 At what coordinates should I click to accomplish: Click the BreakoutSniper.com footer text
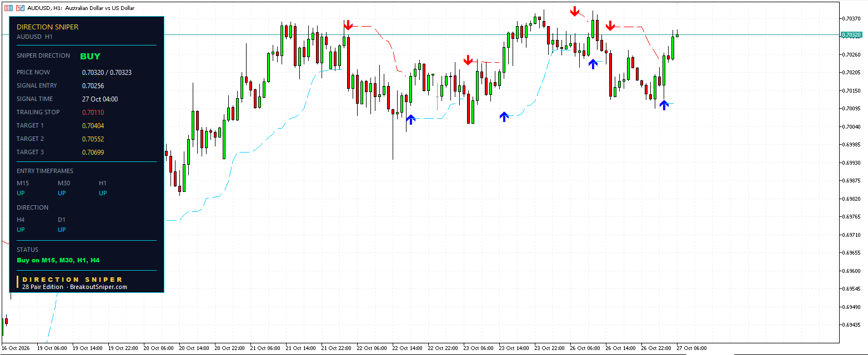(99, 287)
